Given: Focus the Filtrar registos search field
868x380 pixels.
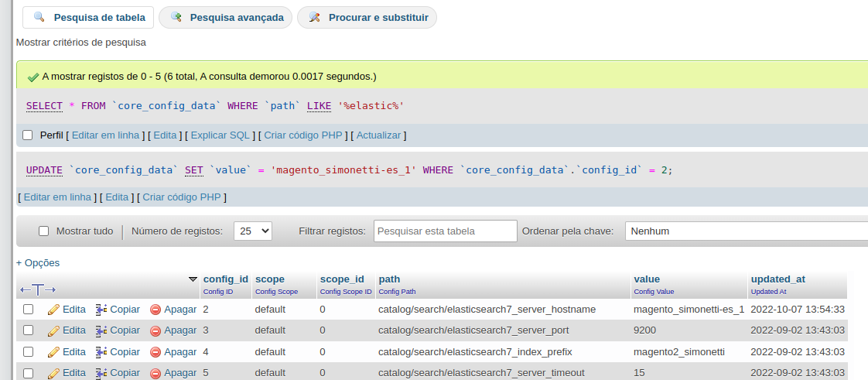Looking at the screenshot, I should (x=446, y=231).
